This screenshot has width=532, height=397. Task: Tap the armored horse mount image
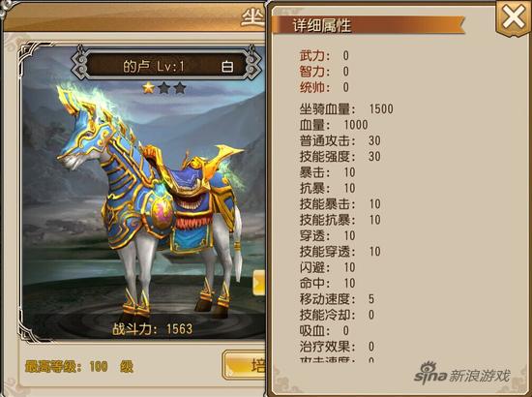click(151, 200)
